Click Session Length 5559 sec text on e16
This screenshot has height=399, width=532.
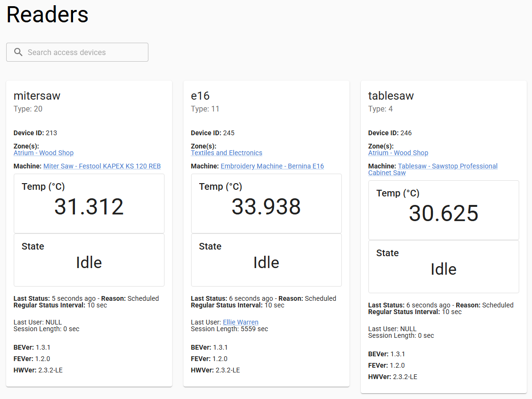coord(229,329)
